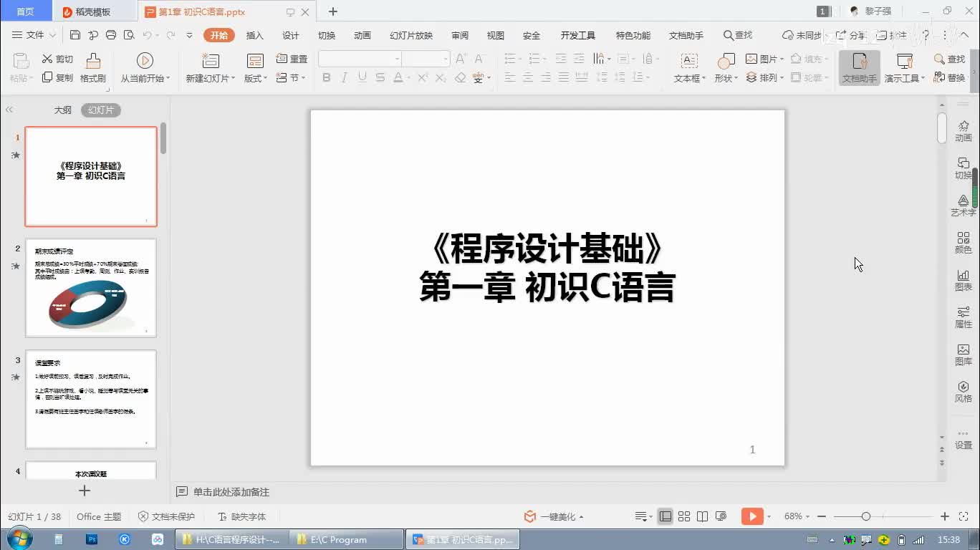Switch to slide sorter view in status bar
This screenshot has width=980, height=550.
(684, 516)
